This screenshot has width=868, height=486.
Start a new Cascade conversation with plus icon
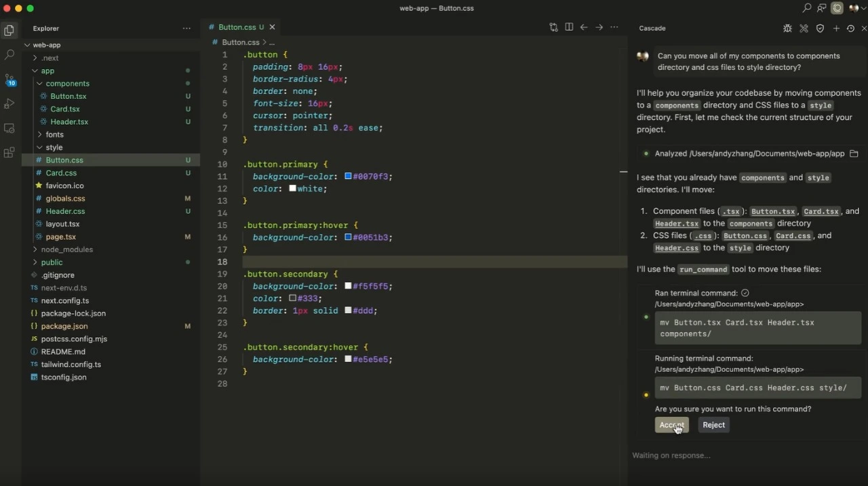click(x=835, y=28)
